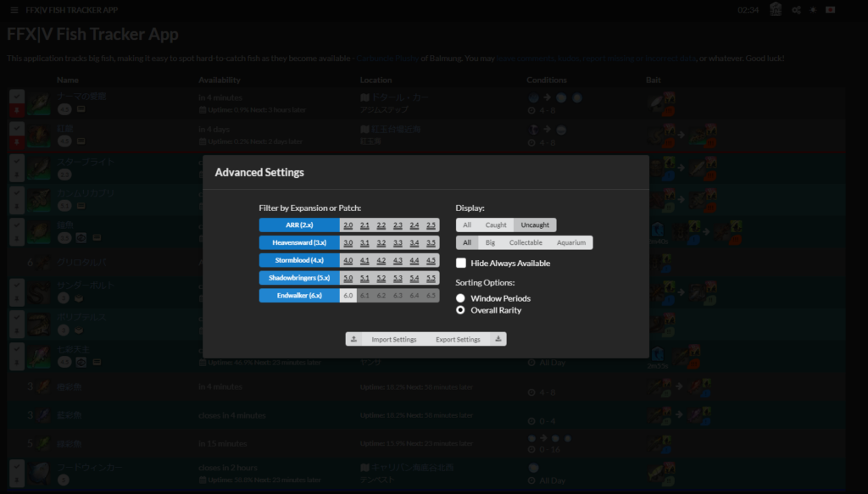
Task: Show only Caught fish
Action: click(x=495, y=225)
